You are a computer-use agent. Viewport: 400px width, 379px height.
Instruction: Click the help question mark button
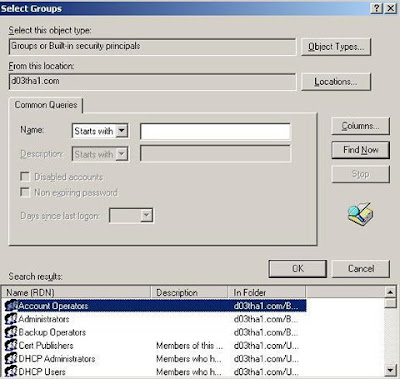pyautogui.click(x=377, y=8)
